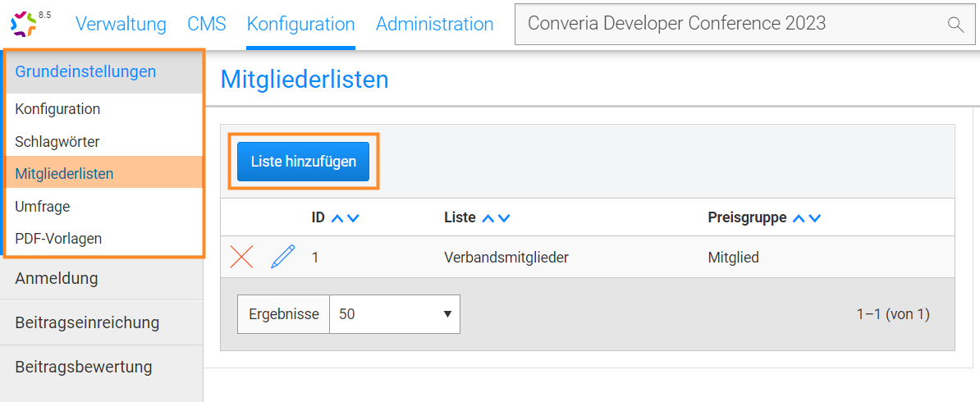Click the Converia logo icon
Viewport: 980px width, 402px height.
point(24,24)
